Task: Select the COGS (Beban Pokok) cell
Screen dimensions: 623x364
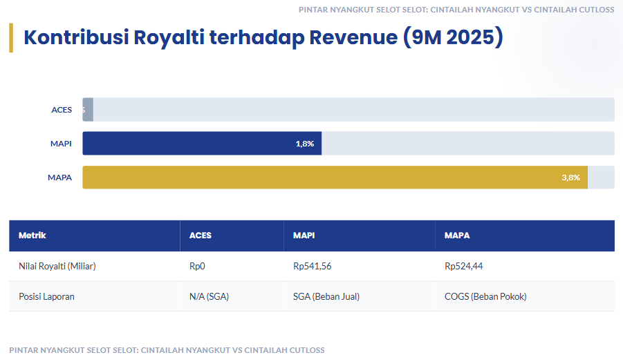Action: tap(485, 296)
